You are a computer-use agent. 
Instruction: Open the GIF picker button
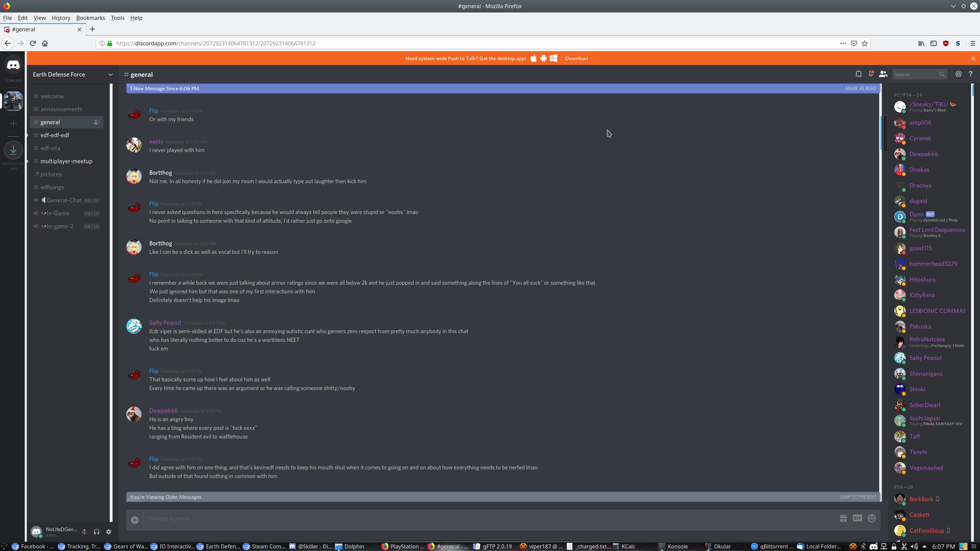[x=857, y=518]
